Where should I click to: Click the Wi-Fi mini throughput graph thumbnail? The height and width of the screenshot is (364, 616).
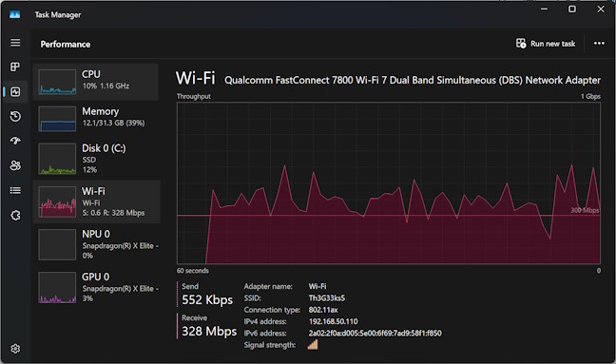(57, 201)
